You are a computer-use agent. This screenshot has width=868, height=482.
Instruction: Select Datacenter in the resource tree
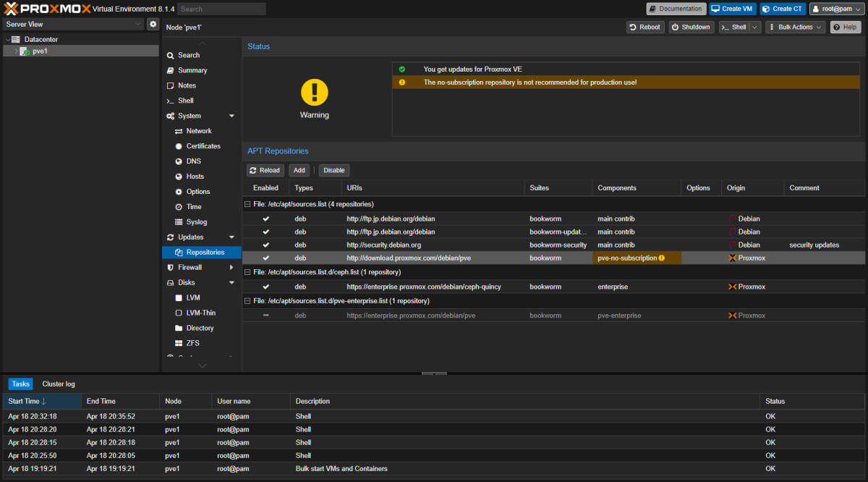[41, 39]
